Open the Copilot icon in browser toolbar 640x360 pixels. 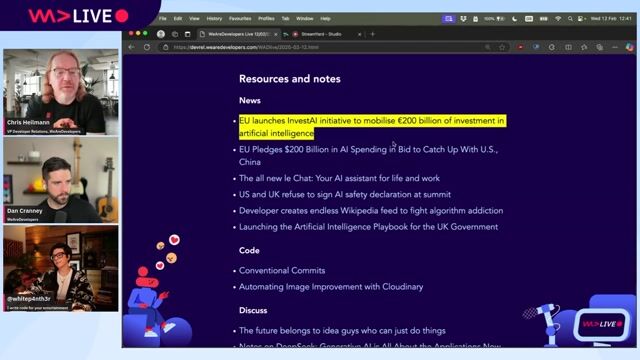click(630, 47)
